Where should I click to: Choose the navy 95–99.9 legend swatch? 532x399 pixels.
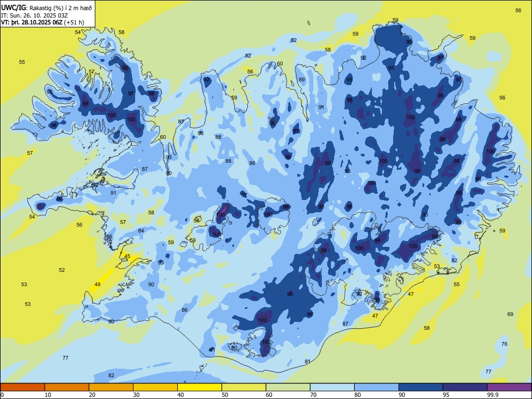(x=465, y=387)
